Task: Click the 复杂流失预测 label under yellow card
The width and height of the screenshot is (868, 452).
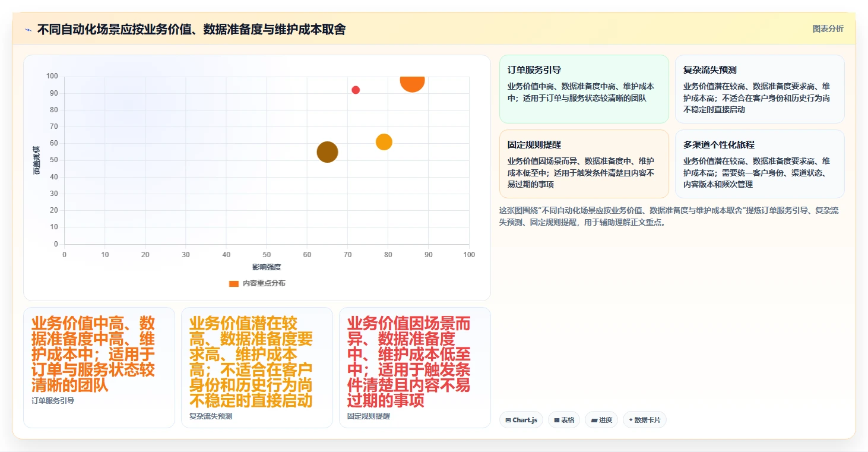Action: [211, 416]
